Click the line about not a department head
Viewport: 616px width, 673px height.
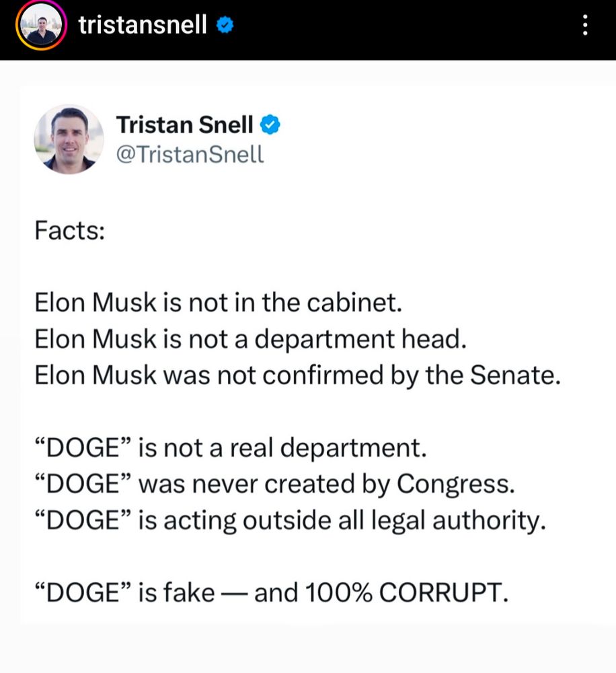coord(251,339)
